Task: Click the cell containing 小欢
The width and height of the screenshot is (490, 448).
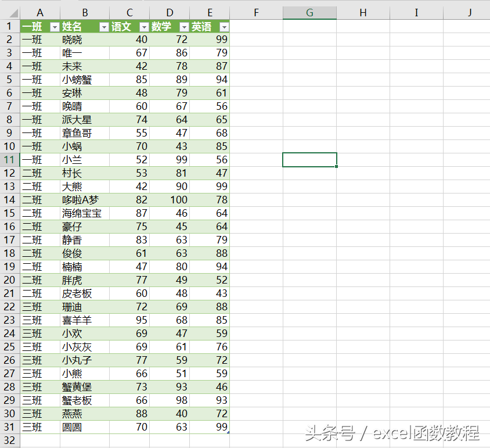Action: pos(85,334)
